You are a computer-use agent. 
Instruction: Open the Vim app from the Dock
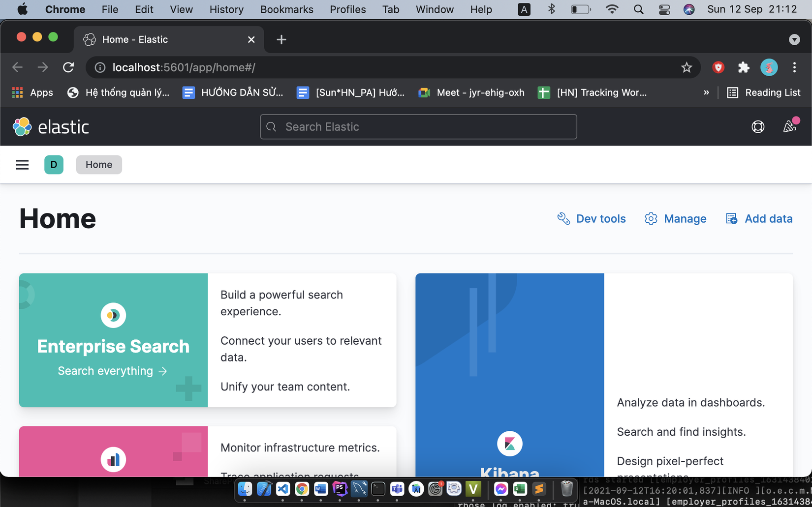[473, 489]
